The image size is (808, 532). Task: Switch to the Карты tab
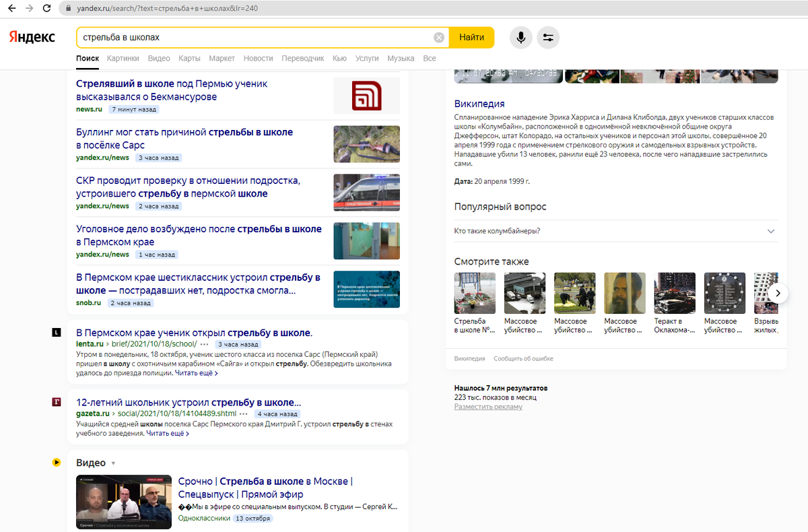pyautogui.click(x=189, y=59)
